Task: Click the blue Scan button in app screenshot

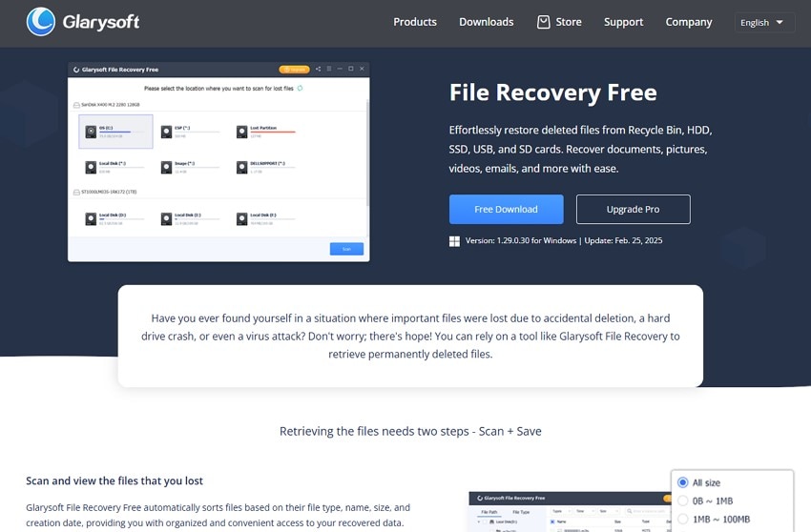Action: 346,249
